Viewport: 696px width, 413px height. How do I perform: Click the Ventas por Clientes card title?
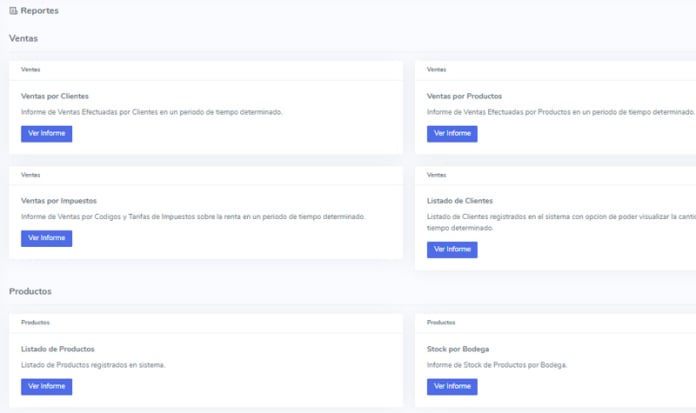54,96
